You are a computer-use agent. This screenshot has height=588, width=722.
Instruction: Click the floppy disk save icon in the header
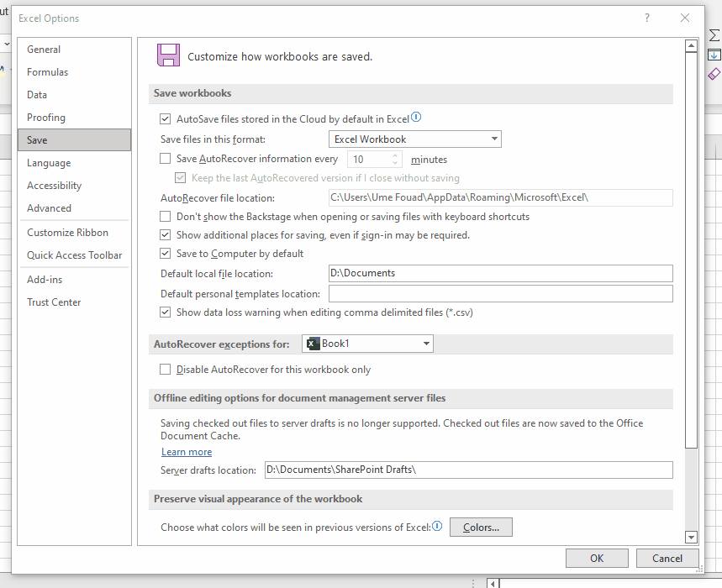click(168, 56)
